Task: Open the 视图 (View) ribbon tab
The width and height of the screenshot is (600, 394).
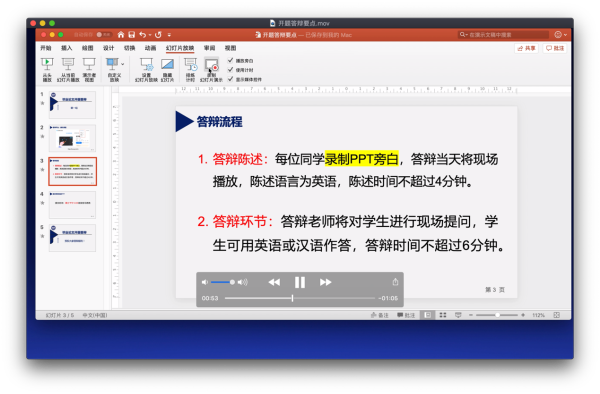Action: pyautogui.click(x=230, y=48)
